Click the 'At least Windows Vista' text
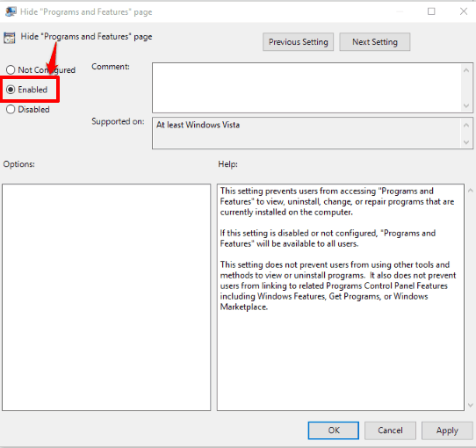This screenshot has width=476, height=448. pos(198,125)
